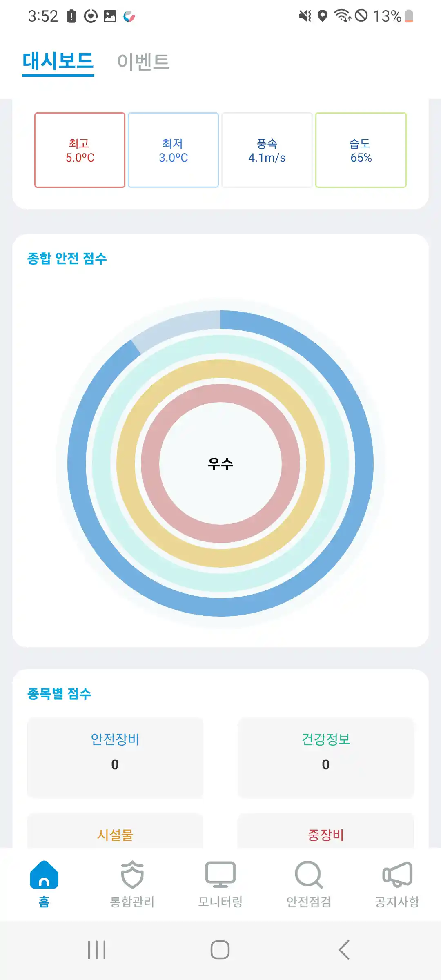Tap the Home icon in bottom navigation

click(x=44, y=875)
